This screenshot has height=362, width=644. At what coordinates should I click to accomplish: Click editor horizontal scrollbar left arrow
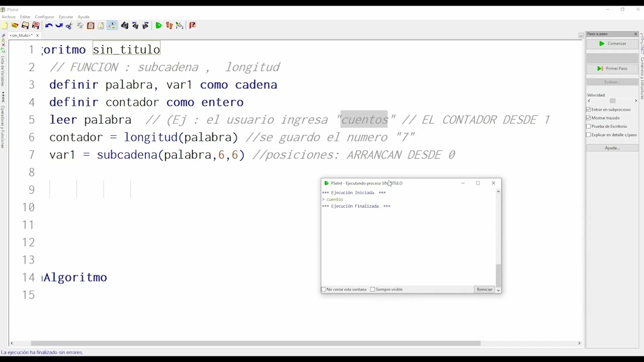[12, 343]
